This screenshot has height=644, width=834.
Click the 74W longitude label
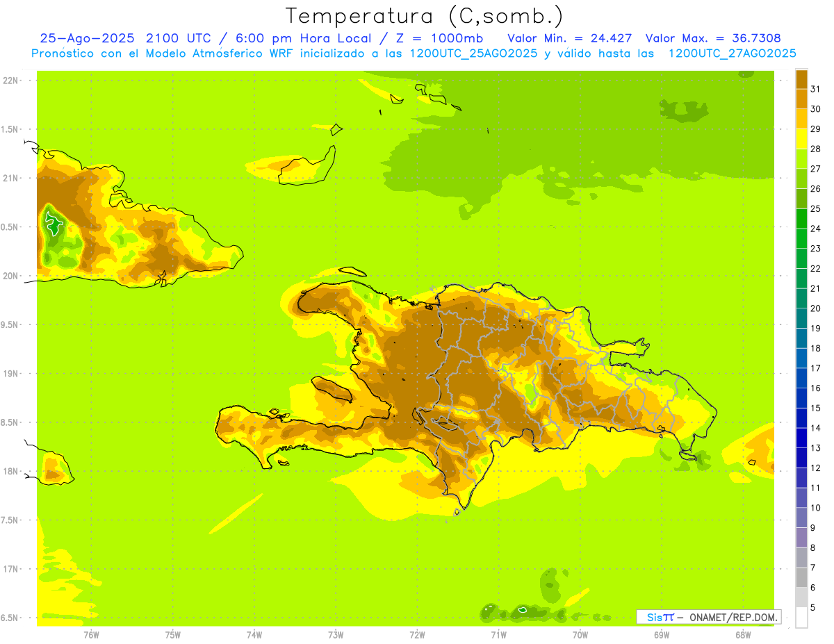[x=254, y=635]
